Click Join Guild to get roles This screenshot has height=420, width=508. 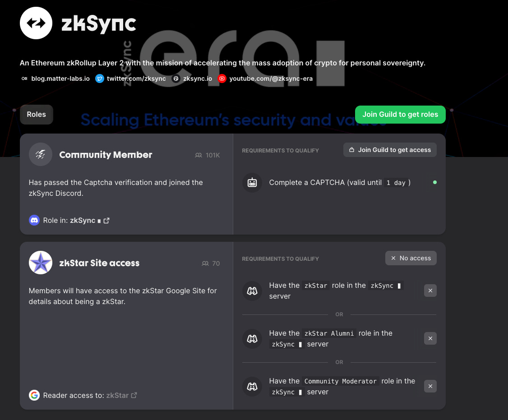pos(400,115)
